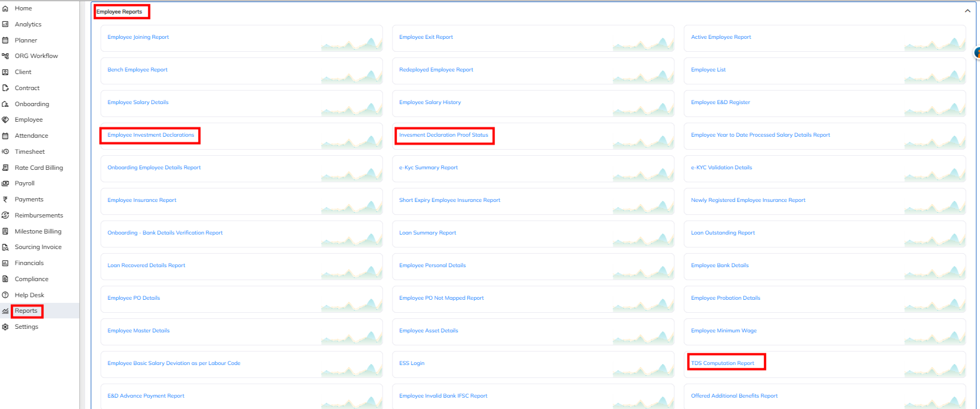Click the Financials sidebar icon
The width and height of the screenshot is (980, 409).
pyautogui.click(x=5, y=263)
